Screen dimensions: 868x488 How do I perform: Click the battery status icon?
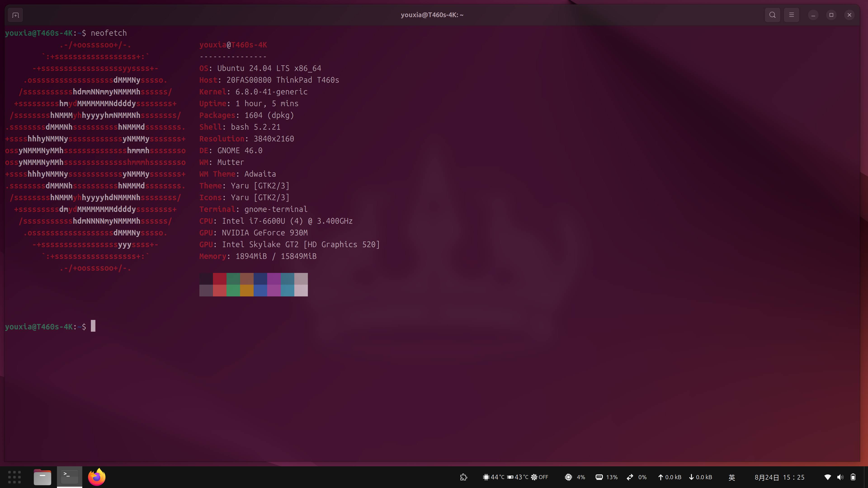point(853,477)
